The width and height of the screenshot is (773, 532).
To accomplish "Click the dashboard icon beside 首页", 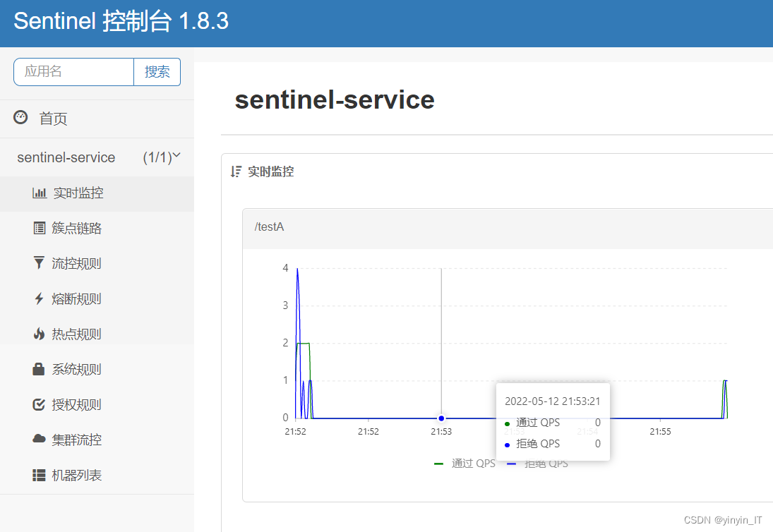I will pos(20,117).
